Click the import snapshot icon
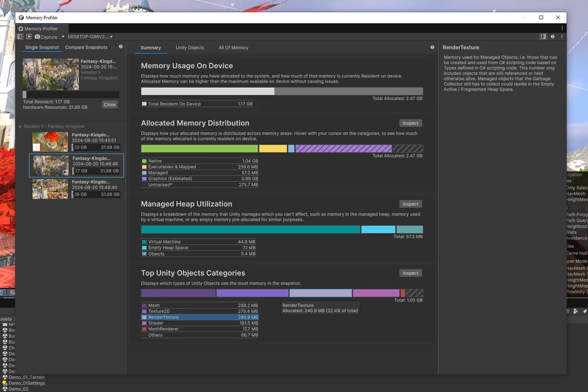 point(28,37)
